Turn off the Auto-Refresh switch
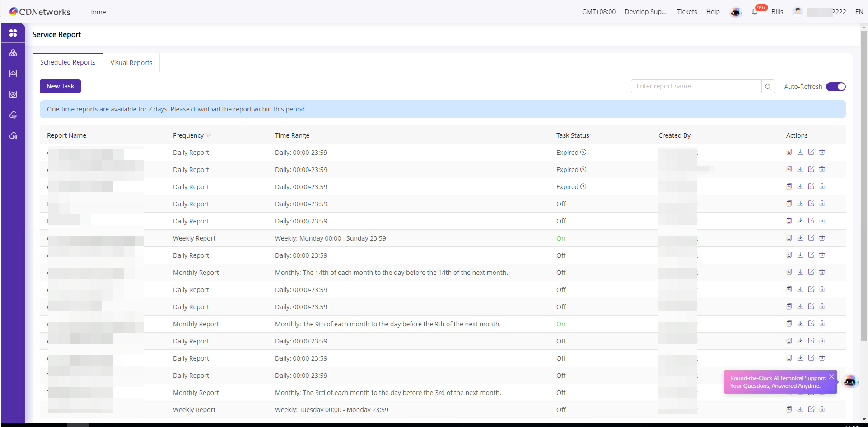This screenshot has width=868, height=427. [x=835, y=87]
